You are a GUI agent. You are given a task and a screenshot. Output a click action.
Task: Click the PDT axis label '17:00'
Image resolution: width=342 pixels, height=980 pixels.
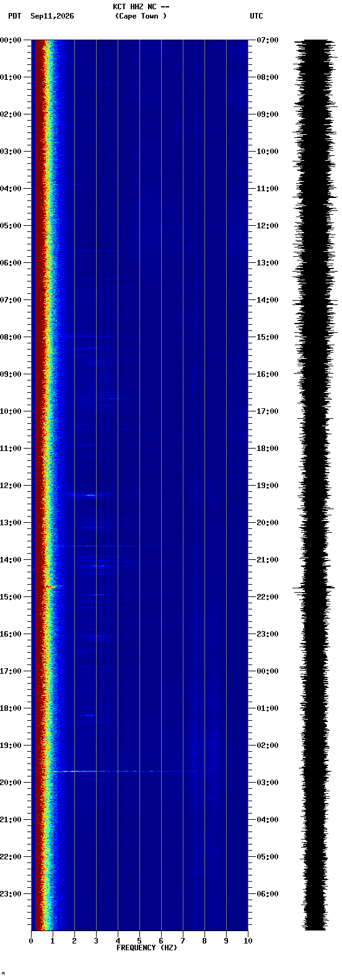[x=11, y=671]
